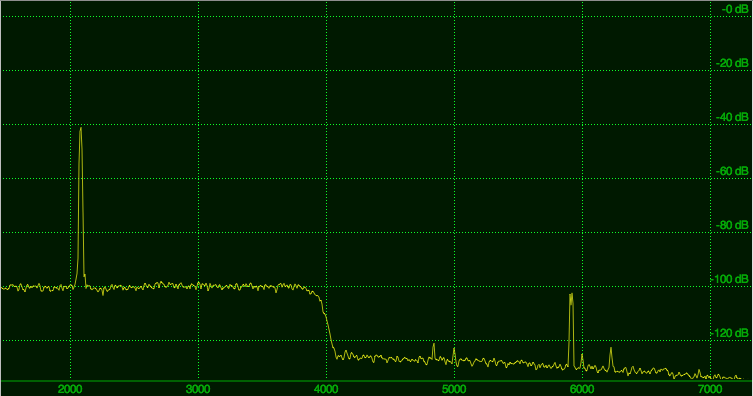Click the 2000 frequency axis label
The height and width of the screenshot is (396, 753).
pos(70,389)
